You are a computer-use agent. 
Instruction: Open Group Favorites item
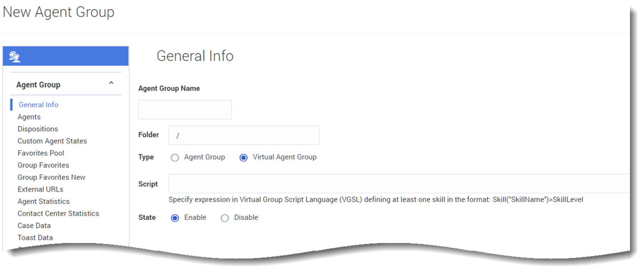pos(43,165)
